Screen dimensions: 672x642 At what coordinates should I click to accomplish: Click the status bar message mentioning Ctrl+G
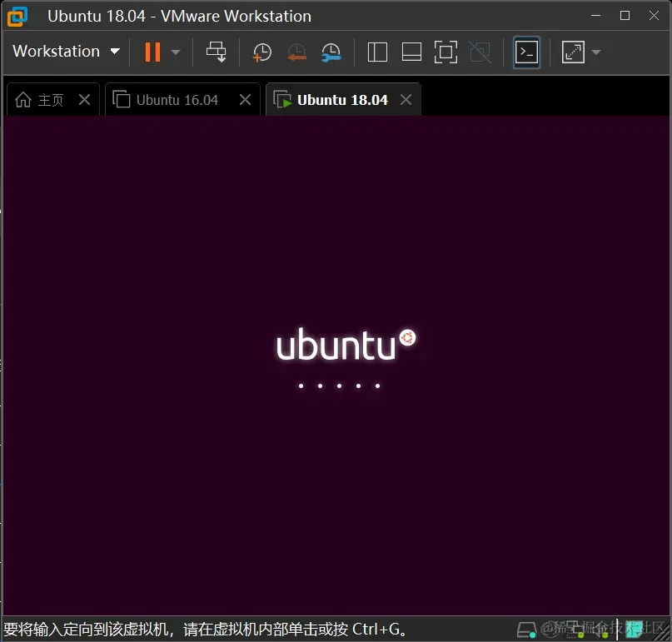(205, 630)
